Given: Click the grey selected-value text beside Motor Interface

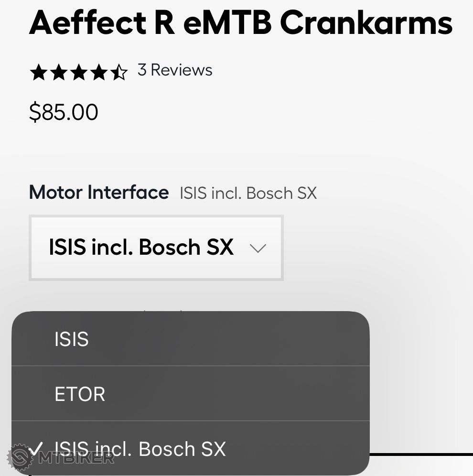Looking at the screenshot, I should 248,194.
